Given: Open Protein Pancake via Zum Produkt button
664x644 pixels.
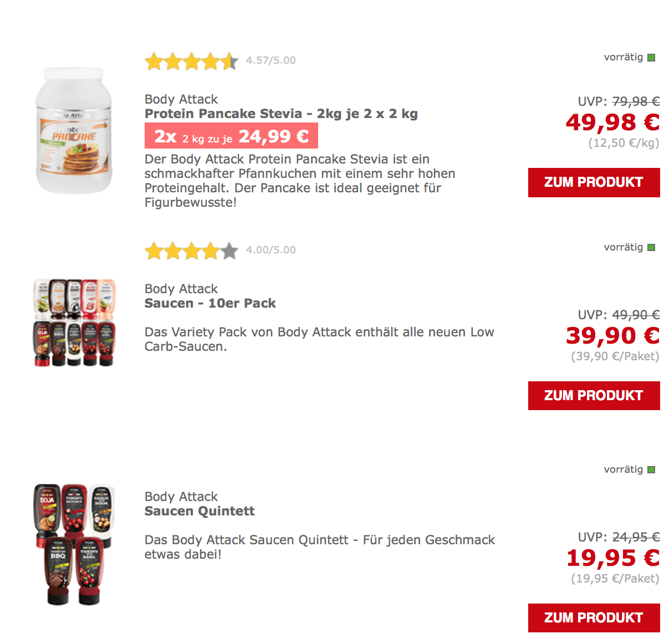Looking at the screenshot, I should coord(594,182).
